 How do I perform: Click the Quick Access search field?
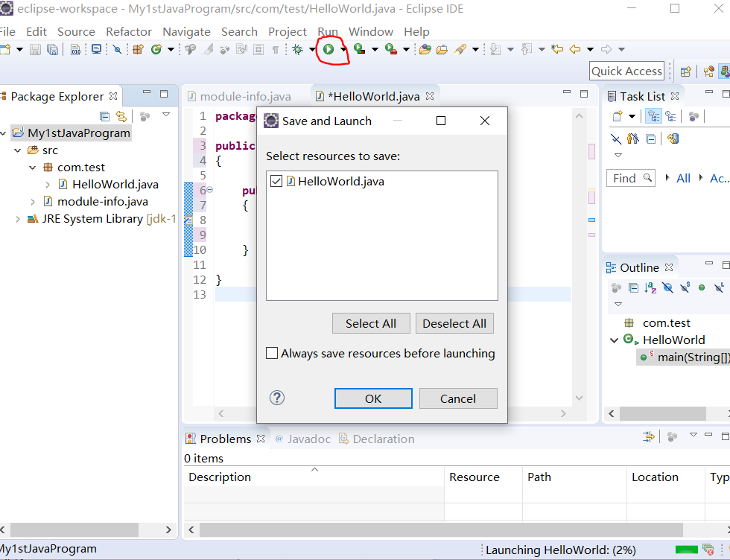(626, 71)
